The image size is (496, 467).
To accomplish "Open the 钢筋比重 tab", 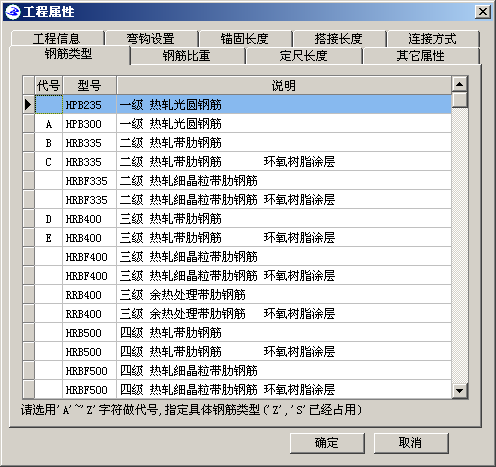I will (x=187, y=56).
